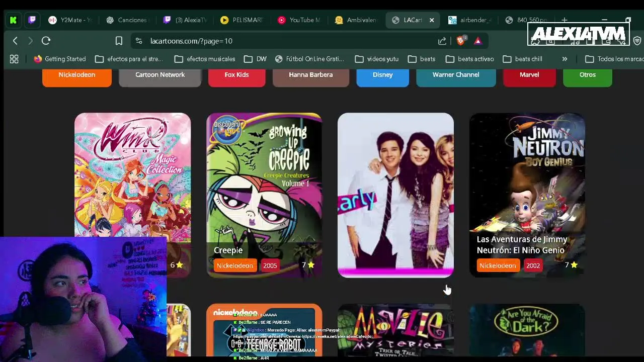Reload the lacartoons page
The width and height of the screenshot is (644, 362).
[x=46, y=41]
